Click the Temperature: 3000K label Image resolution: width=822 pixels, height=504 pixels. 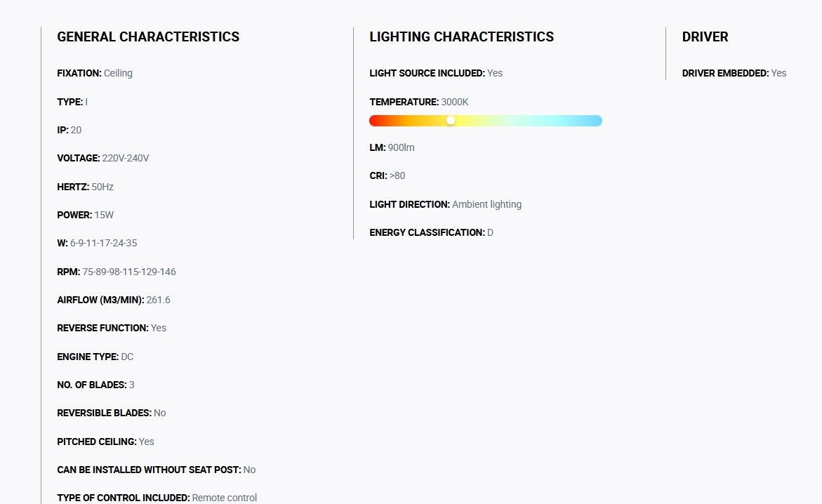(419, 102)
